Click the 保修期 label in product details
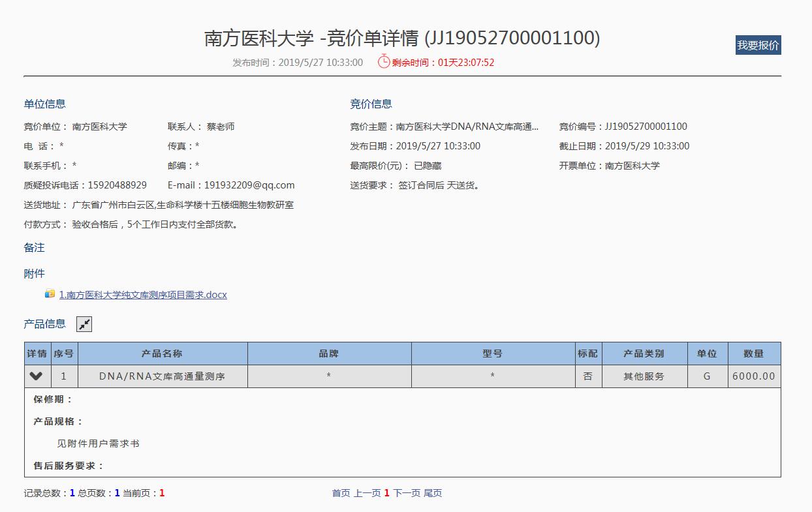812x512 pixels. coord(53,399)
